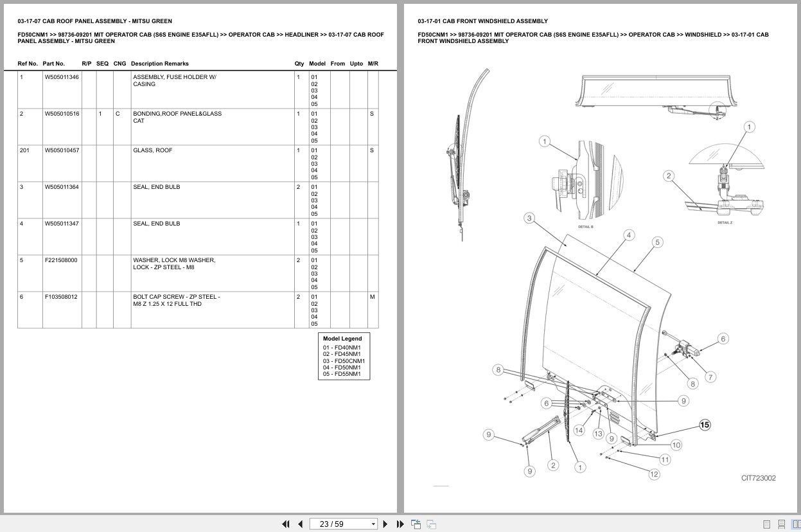The height and width of the screenshot is (532, 801).
Task: Click callout 14 in windshield diagram
Action: pyautogui.click(x=579, y=430)
